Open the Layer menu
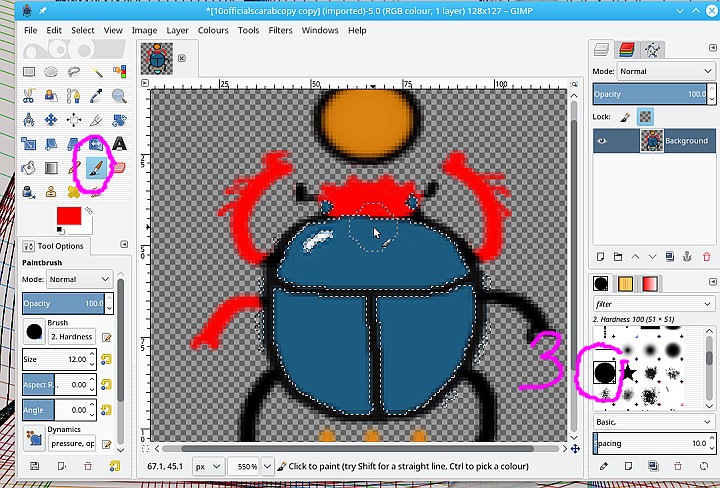 coord(177,30)
